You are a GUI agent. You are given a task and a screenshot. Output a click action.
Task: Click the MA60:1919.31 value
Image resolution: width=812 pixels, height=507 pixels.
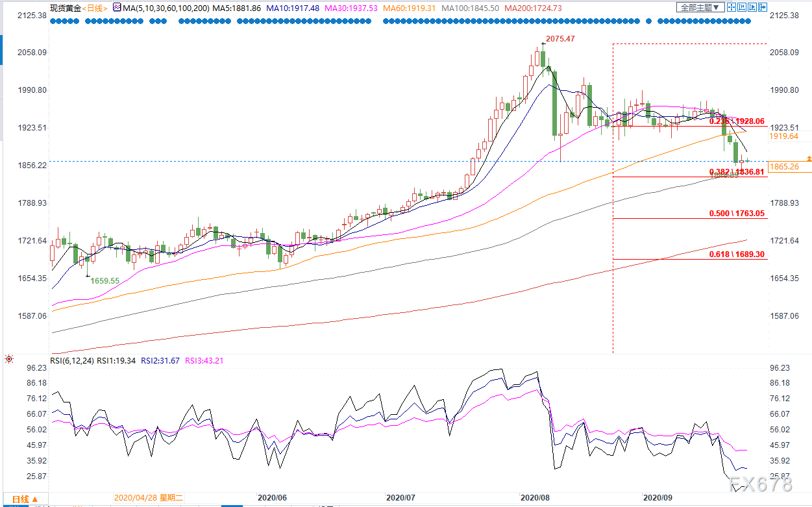pyautogui.click(x=409, y=8)
